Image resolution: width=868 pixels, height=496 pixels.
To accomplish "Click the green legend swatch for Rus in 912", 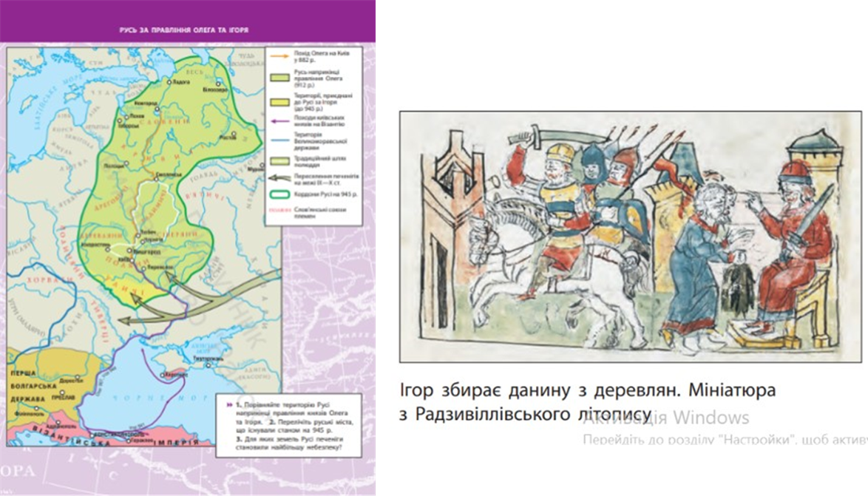I will [279, 78].
